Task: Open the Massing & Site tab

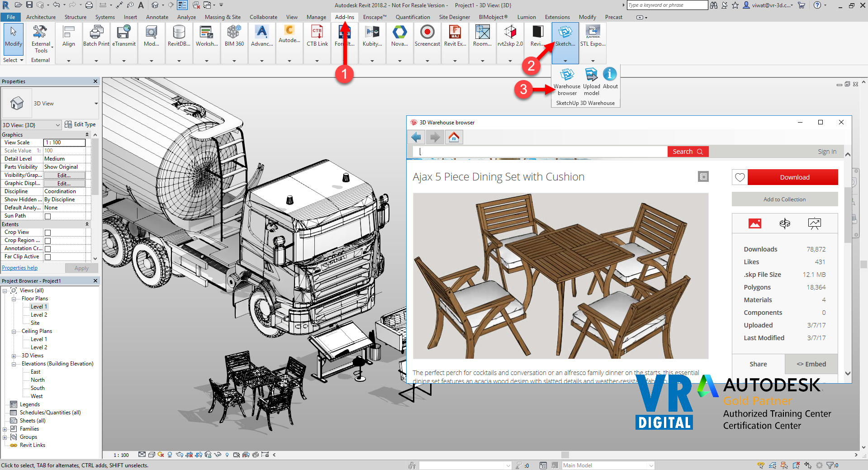Action: pyautogui.click(x=223, y=17)
